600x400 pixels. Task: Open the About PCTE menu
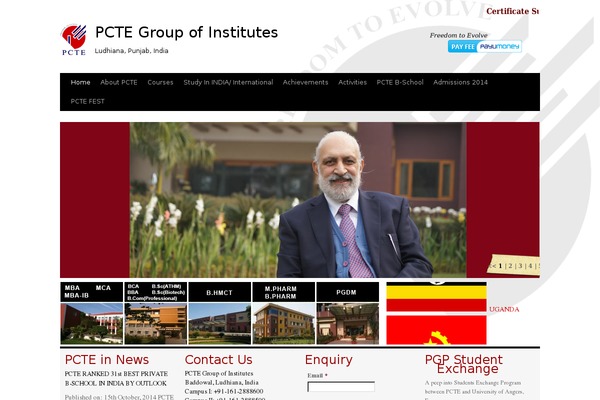click(x=119, y=82)
